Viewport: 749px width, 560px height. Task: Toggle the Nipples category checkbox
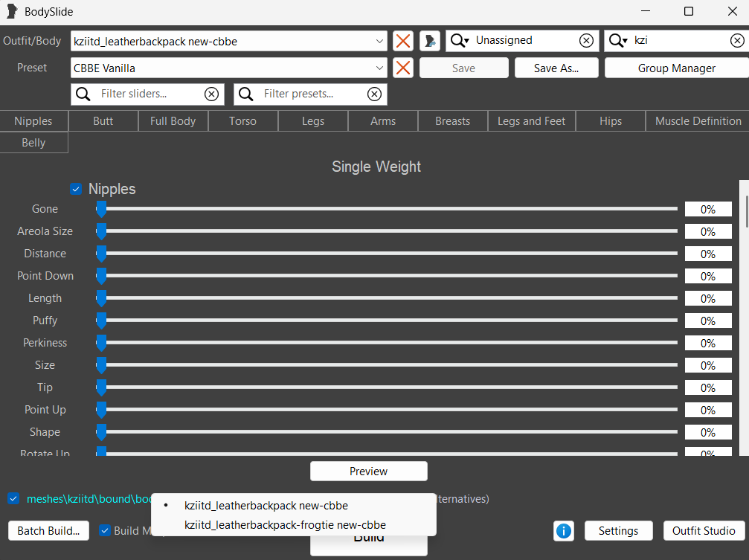click(76, 189)
